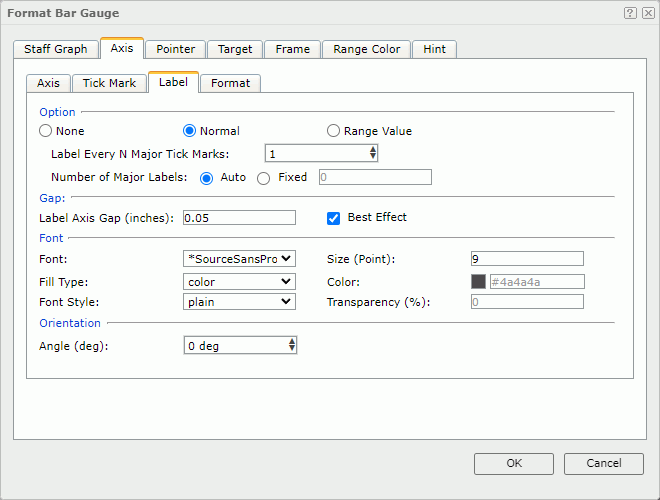Image resolution: width=660 pixels, height=500 pixels.
Task: Choose Fixed number of major labels
Action: click(x=263, y=178)
